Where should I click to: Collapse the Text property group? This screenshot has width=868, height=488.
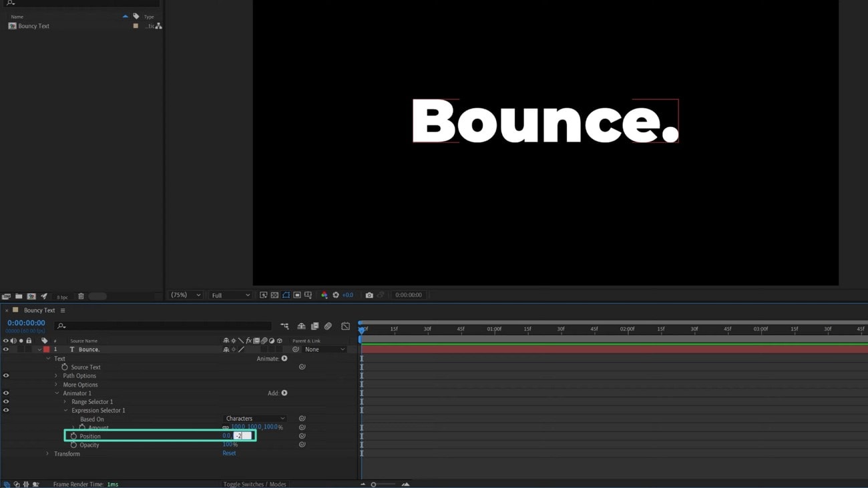coord(48,358)
